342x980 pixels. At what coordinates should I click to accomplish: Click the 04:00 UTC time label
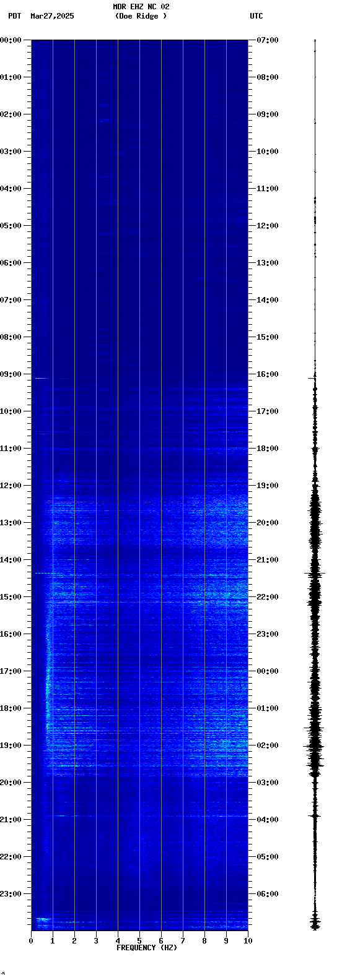[x=268, y=820]
